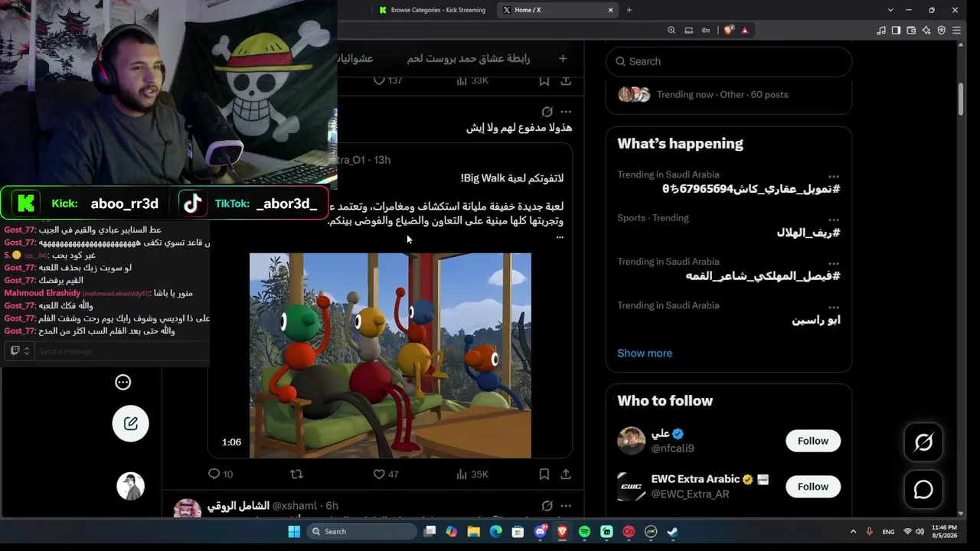Open the chat identity selector dropdown

(19, 351)
